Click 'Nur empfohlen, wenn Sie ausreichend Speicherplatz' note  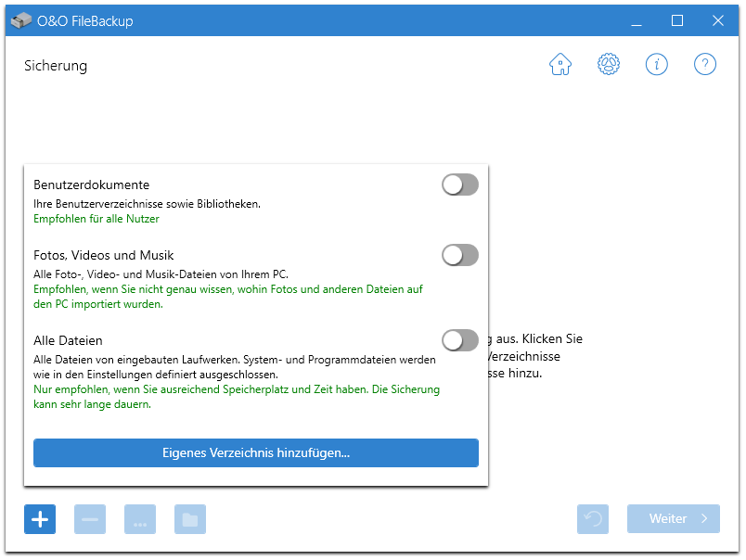[x=237, y=397]
